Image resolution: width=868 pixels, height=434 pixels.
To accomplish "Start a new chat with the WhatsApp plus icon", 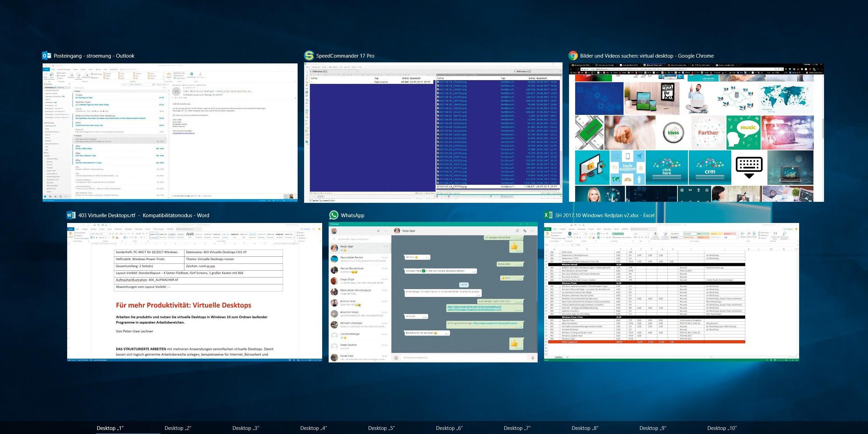I will [x=378, y=231].
